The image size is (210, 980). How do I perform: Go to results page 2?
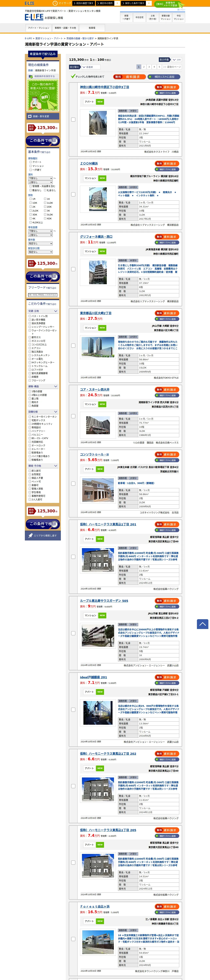pos(144,67)
